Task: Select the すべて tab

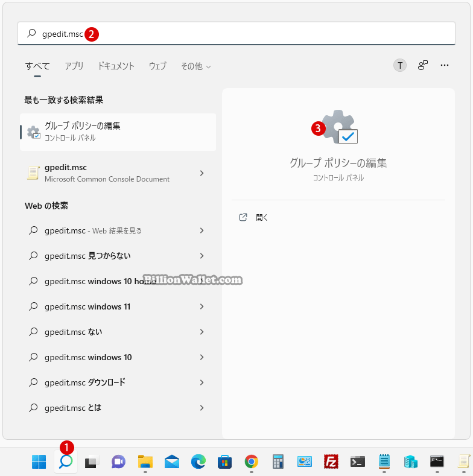Action: tap(37, 66)
